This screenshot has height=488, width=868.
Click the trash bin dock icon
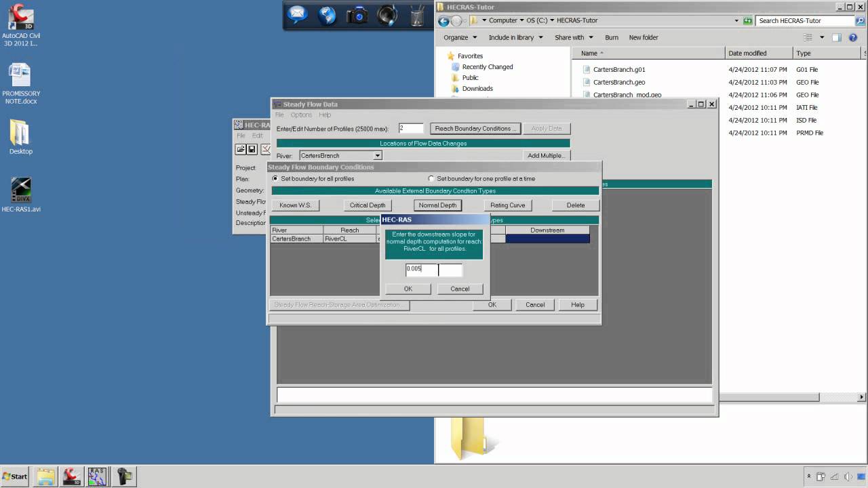coord(417,15)
